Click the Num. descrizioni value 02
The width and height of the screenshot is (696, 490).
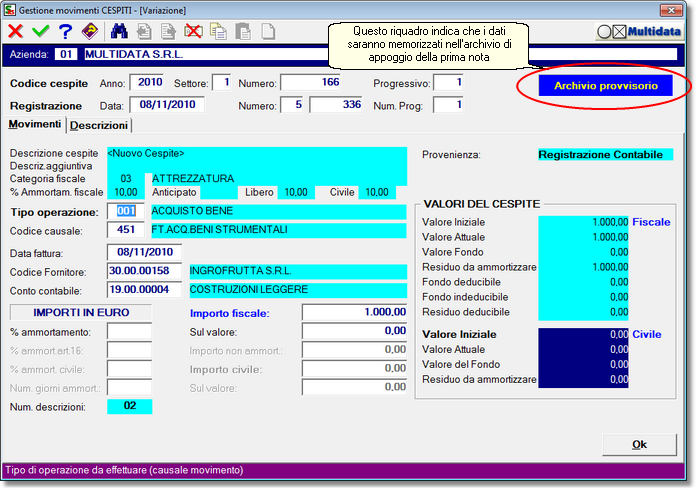coord(130,406)
